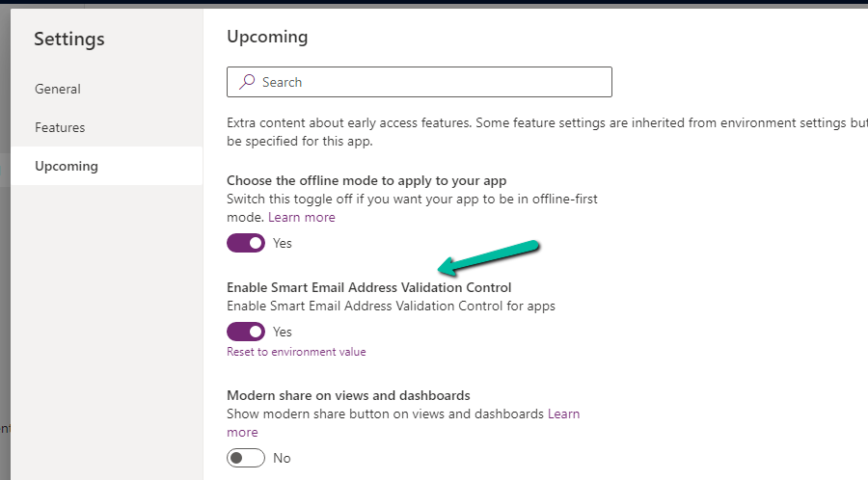Turn off the offline mode toggle
Image resolution: width=868 pixels, height=480 pixels.
tap(246, 243)
